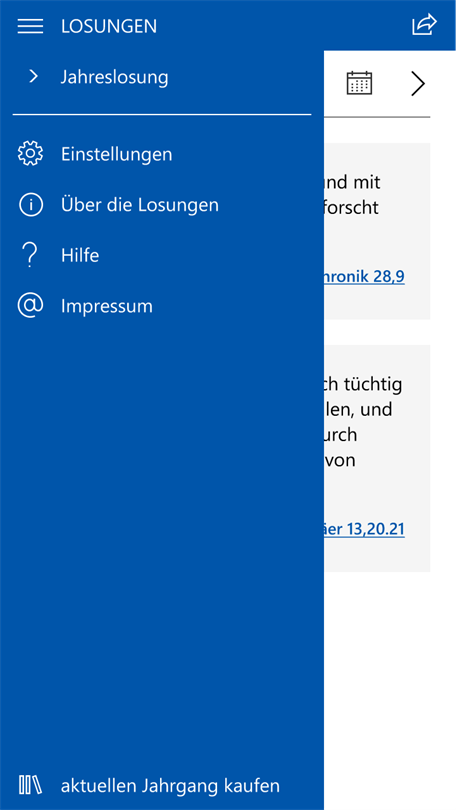Expand the Jahreslosung chevron
456x810 pixels.
tap(34, 76)
